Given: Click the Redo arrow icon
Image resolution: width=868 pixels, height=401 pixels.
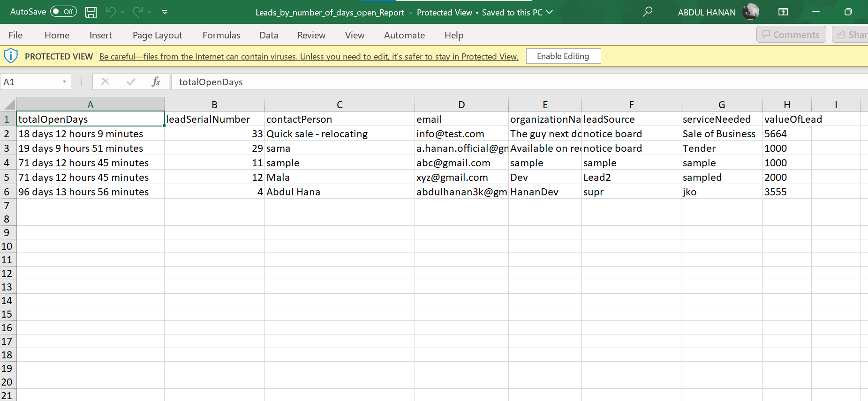Looking at the screenshot, I should [138, 12].
